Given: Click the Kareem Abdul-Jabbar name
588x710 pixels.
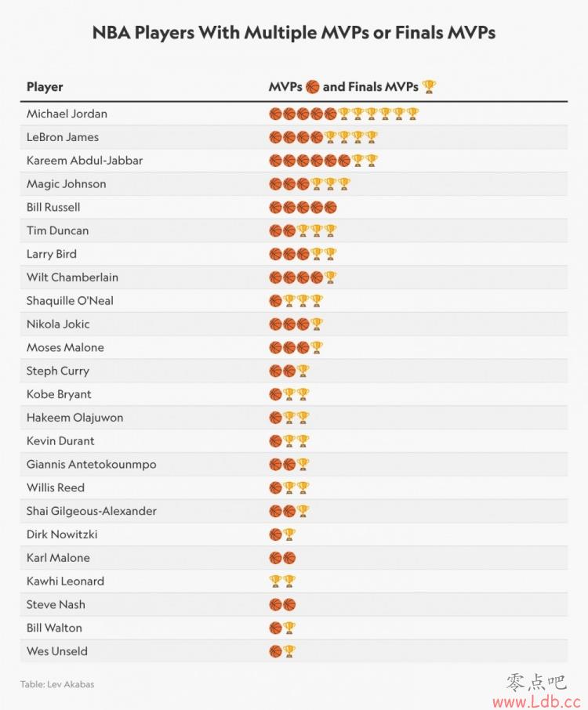Looking at the screenshot, I should (84, 161).
